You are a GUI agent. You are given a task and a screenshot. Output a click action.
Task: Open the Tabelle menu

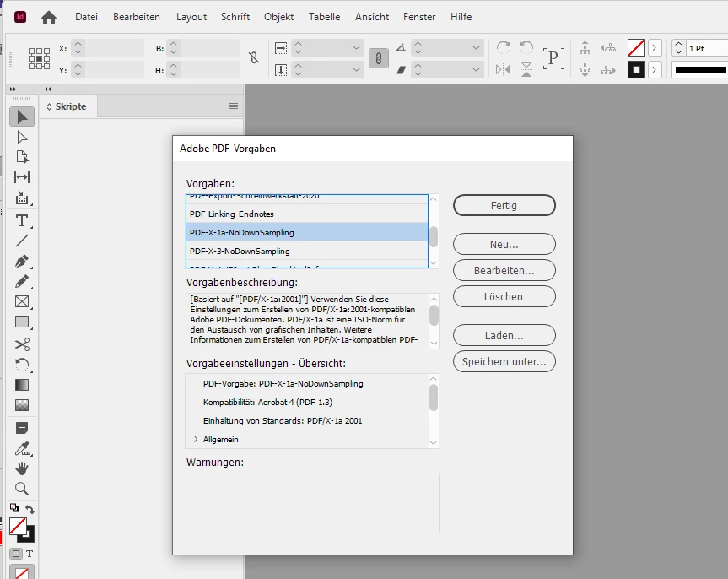[324, 17]
